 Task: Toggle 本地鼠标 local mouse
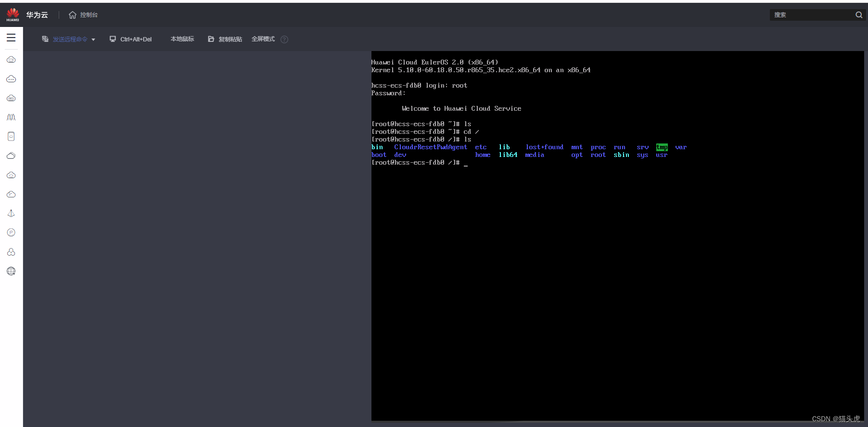[x=182, y=39]
